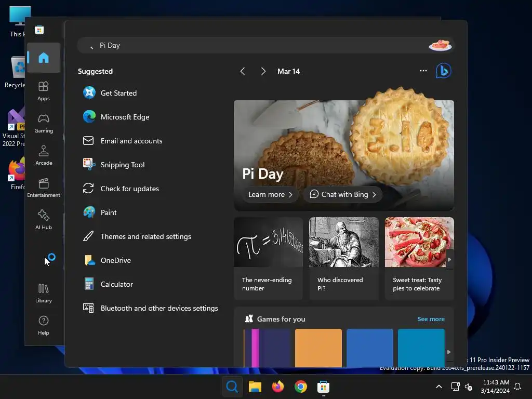
Task: Open Entertainment section in Store sidebar
Action: tap(44, 188)
